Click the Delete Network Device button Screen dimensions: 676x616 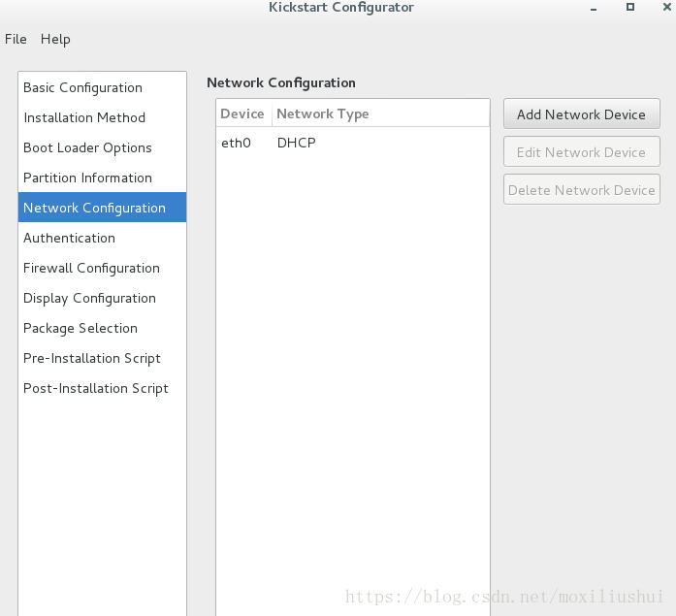[582, 190]
